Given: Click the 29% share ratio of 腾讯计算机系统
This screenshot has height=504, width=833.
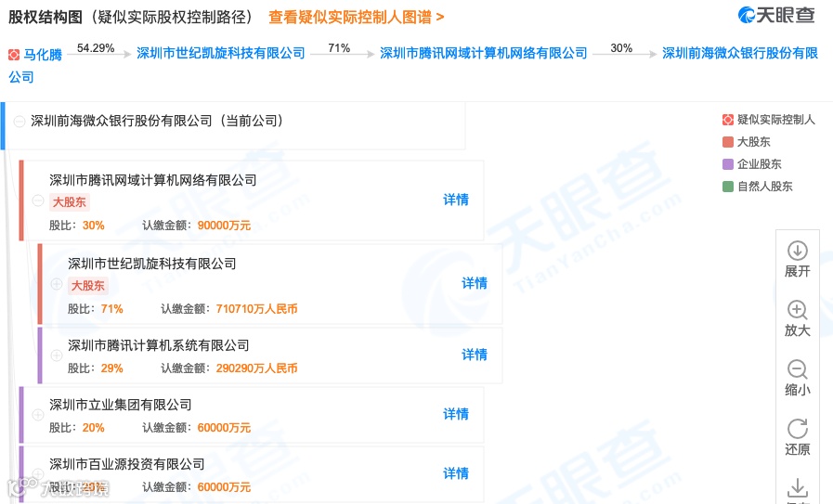Looking at the screenshot, I should click(x=112, y=368).
